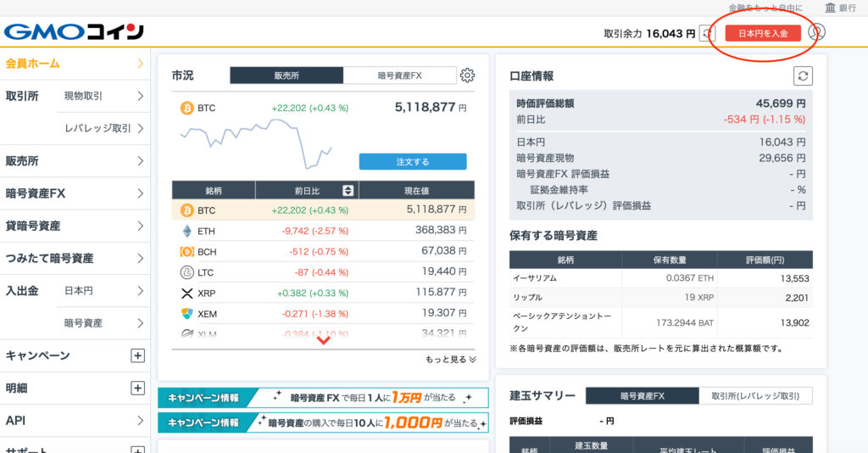Select the XRP row showing 115.877 円
The height and width of the screenshot is (453, 868).
[x=323, y=293]
